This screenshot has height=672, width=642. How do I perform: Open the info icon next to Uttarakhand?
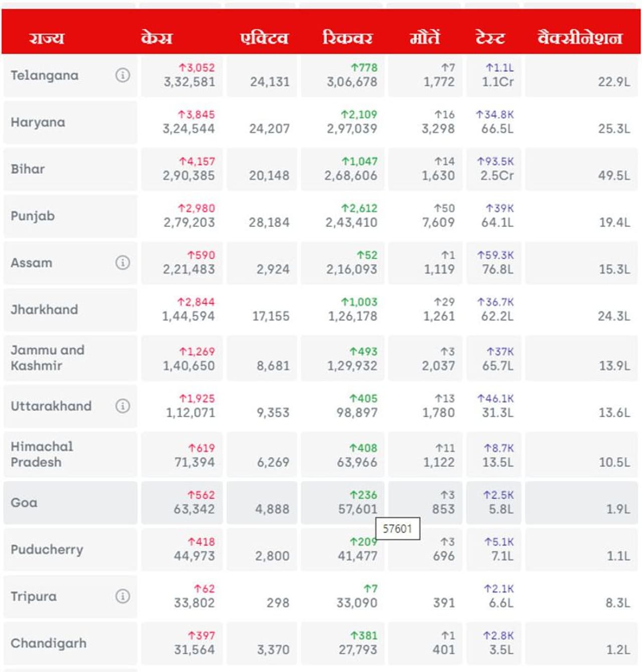[122, 406]
